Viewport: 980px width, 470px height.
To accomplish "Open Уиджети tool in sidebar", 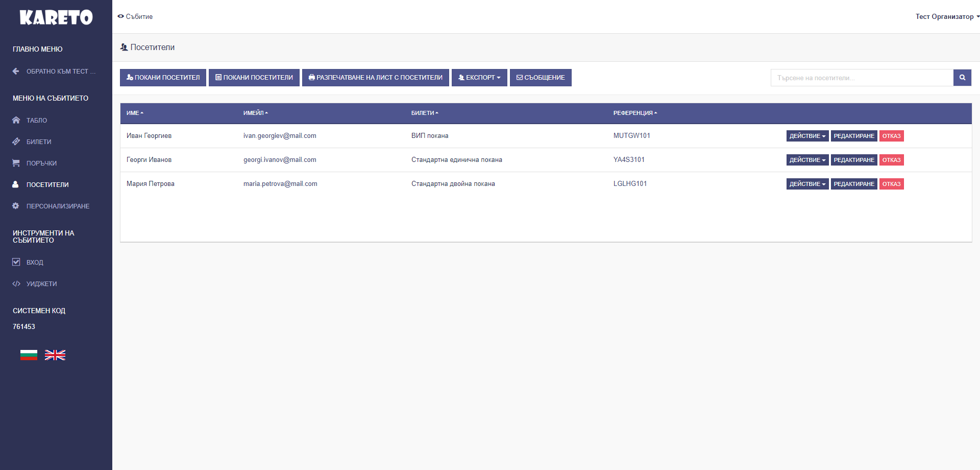I will (41, 284).
